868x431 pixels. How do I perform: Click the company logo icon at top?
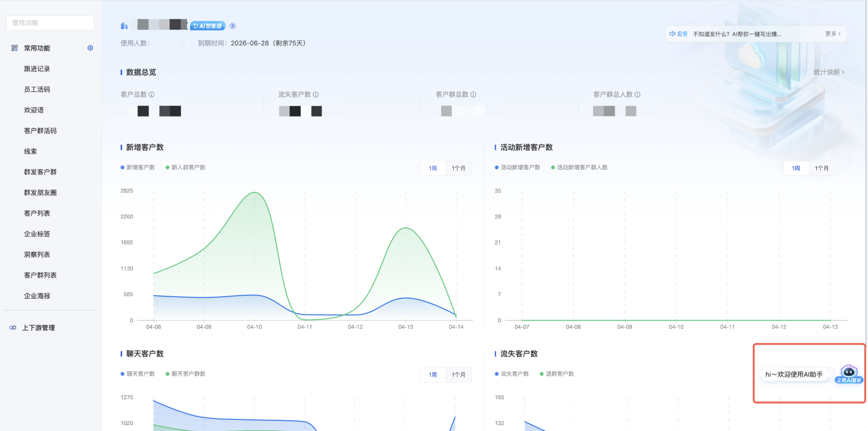[124, 26]
